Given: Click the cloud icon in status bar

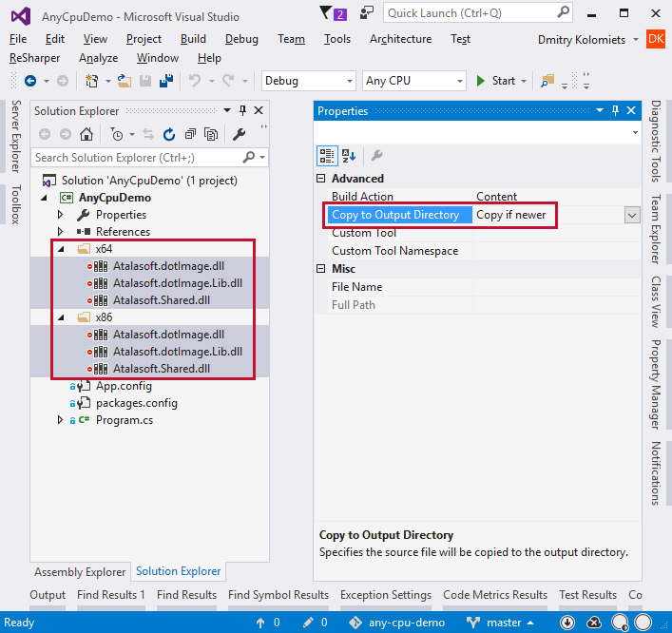Looking at the screenshot, I should tap(594, 623).
